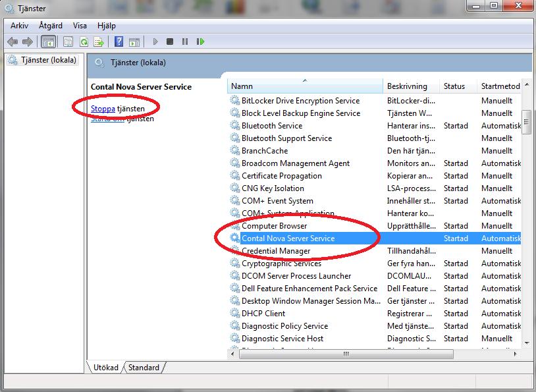536x392 pixels.
Task: Open the Properties toolbar icon
Action: [68, 42]
